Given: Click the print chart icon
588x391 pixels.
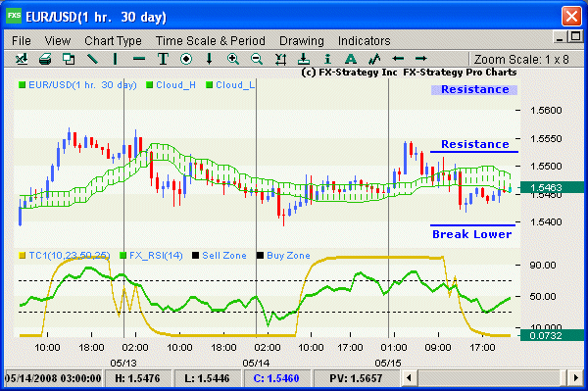Looking at the screenshot, I should click(x=45, y=59).
